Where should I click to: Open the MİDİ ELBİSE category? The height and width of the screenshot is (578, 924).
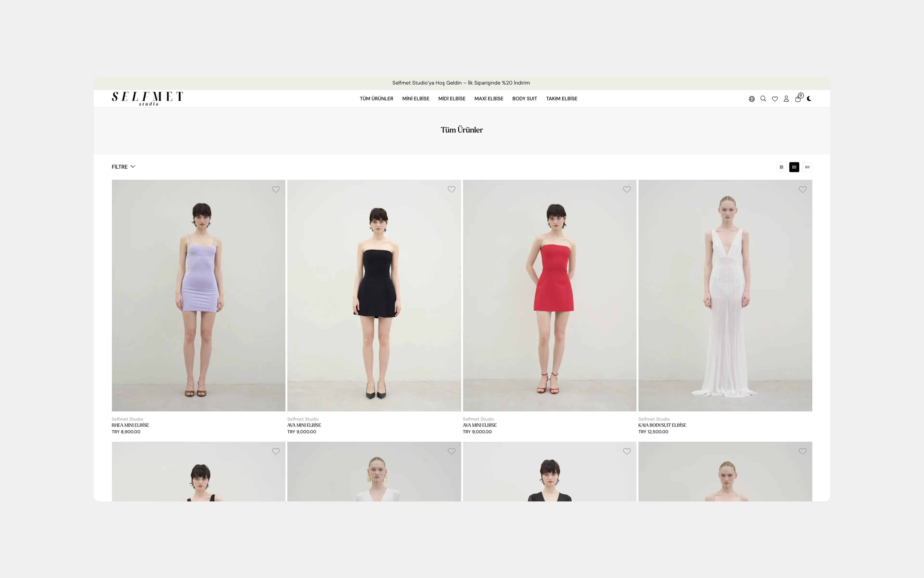pyautogui.click(x=452, y=99)
